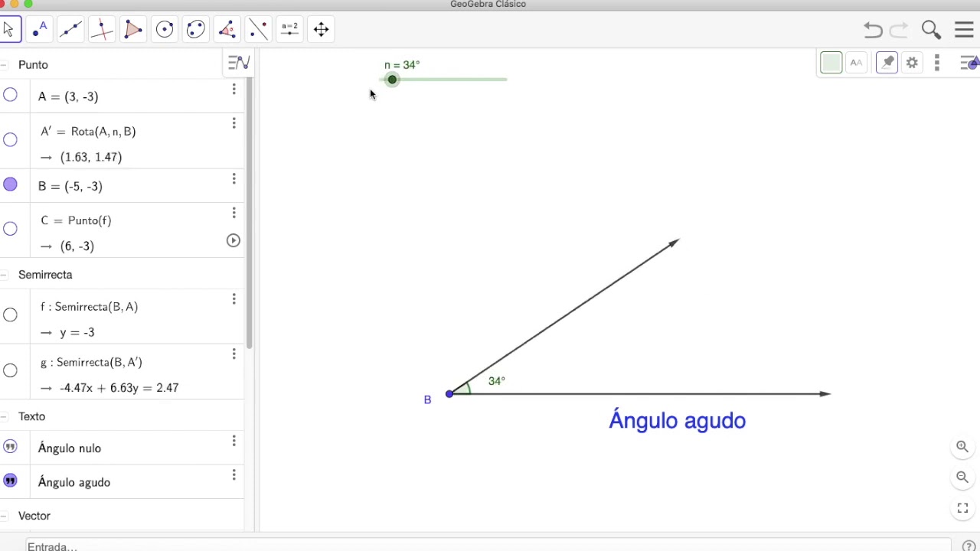Open the style bar three-dot menu
980x551 pixels.
point(937,63)
